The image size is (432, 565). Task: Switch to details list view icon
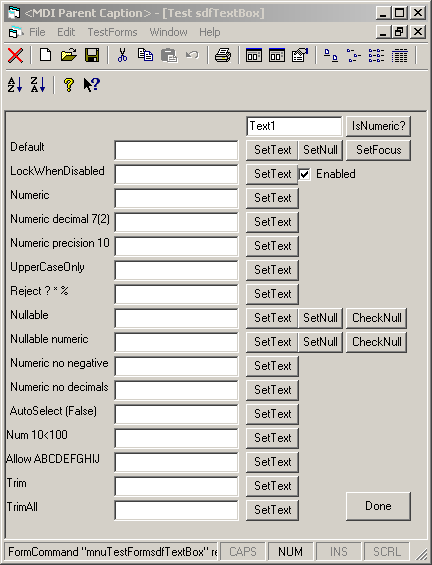click(400, 55)
